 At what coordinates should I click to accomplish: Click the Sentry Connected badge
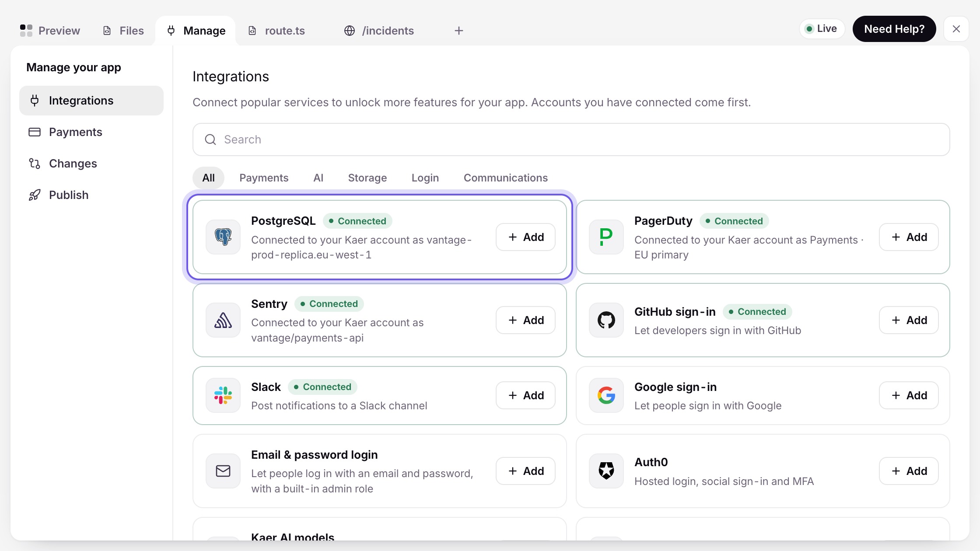[x=329, y=304]
